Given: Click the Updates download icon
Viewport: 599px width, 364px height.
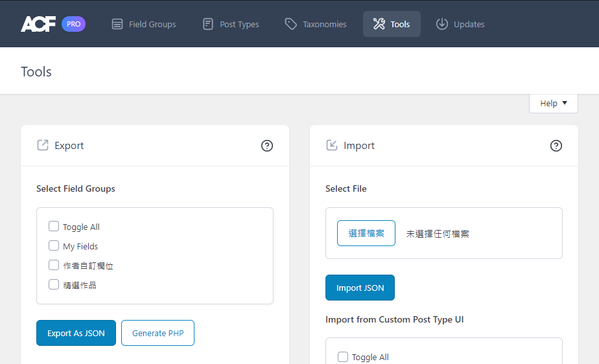Looking at the screenshot, I should click(442, 24).
